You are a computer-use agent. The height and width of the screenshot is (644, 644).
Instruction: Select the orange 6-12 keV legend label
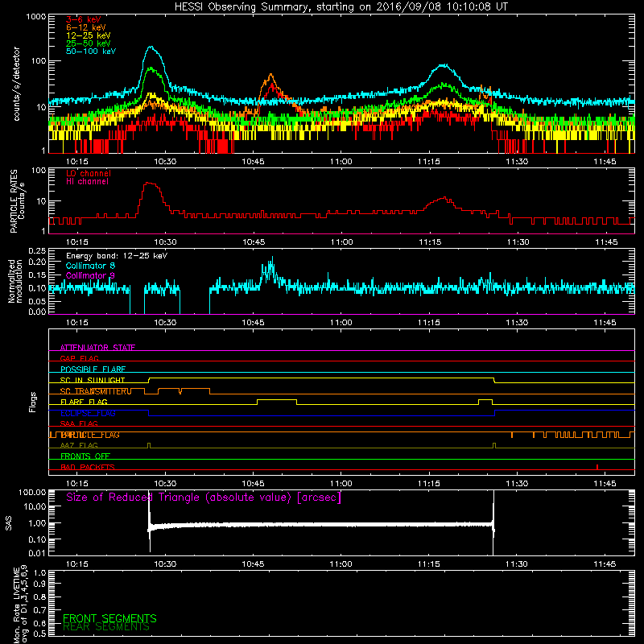86,27
